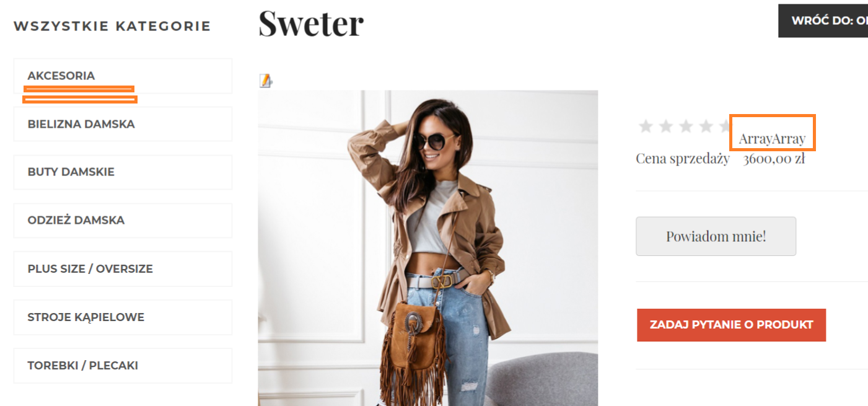
Task: Go to Buty Damskie category
Action: (x=123, y=172)
